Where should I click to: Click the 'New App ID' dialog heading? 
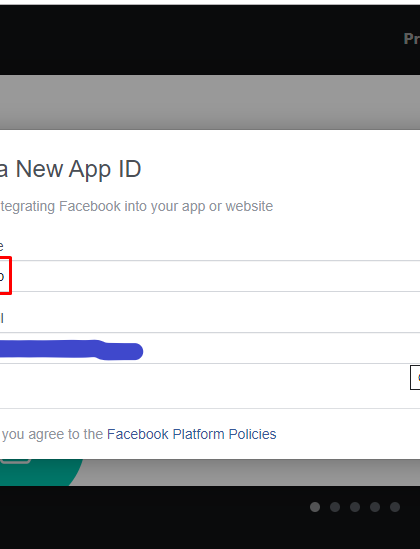pos(70,169)
